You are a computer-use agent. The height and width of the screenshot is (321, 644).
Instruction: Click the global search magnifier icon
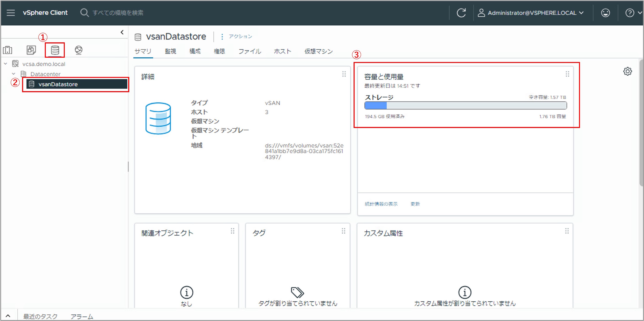[x=84, y=13]
